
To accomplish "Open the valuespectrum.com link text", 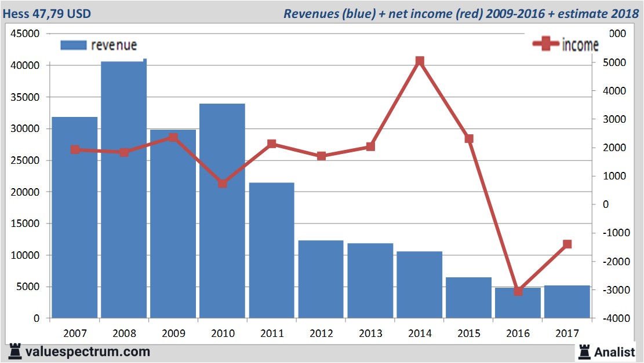I will pos(88,351).
